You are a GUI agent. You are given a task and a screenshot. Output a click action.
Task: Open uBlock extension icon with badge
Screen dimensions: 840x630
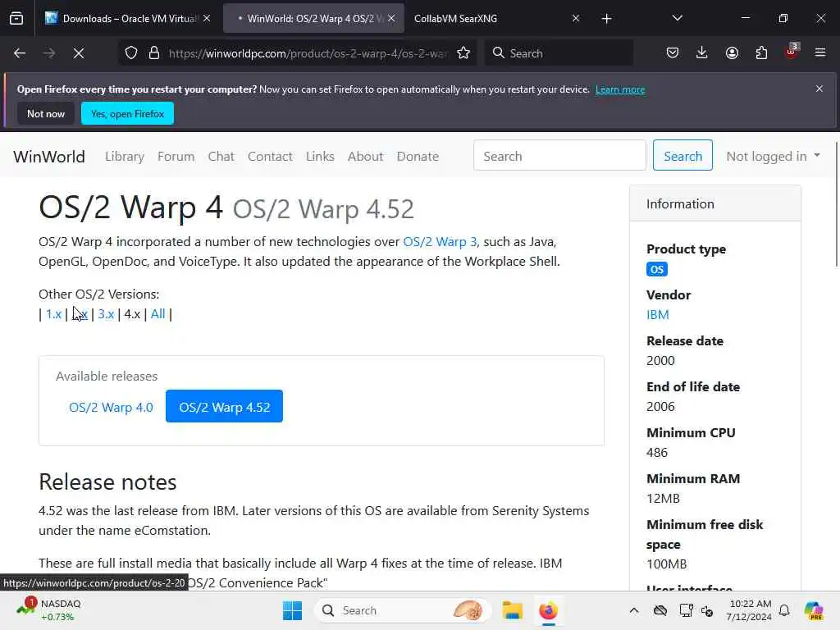point(792,52)
